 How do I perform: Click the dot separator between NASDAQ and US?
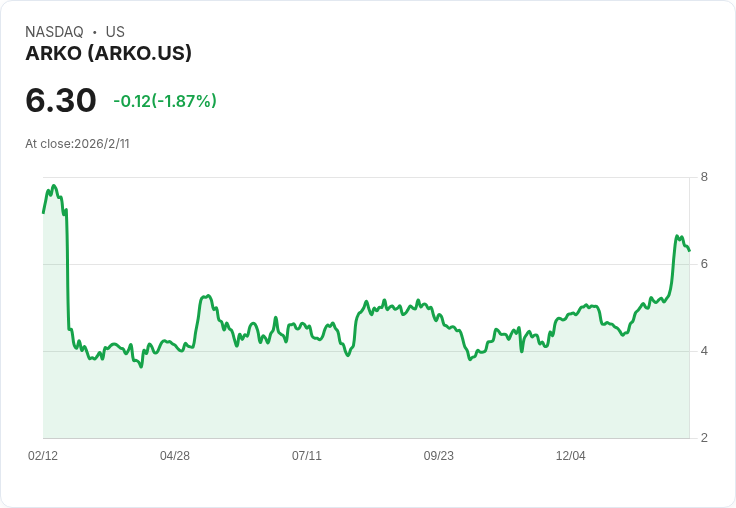95,32
